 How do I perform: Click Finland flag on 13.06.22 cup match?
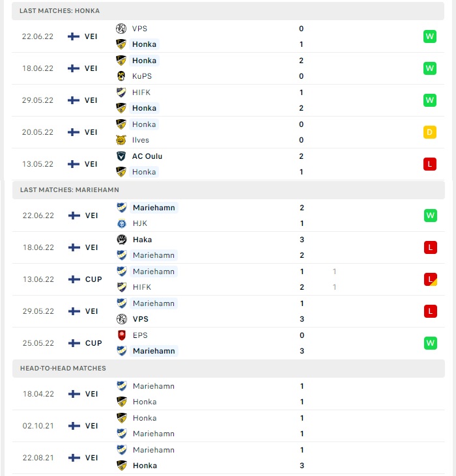click(74, 279)
